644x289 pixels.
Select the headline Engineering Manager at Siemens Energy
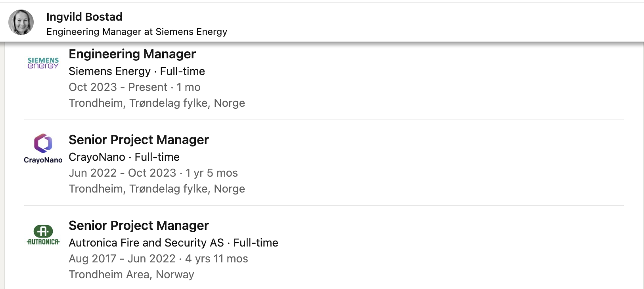[x=137, y=32]
